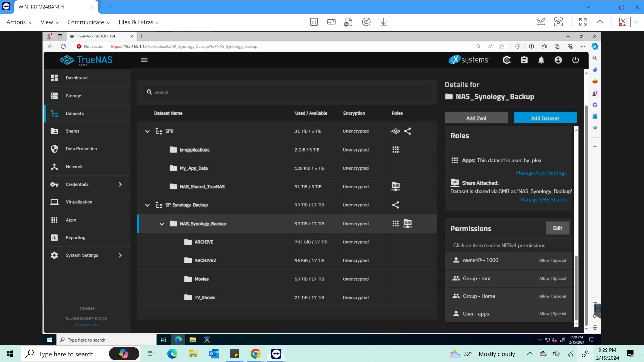Open the jobs clipboard icon in header

(x=524, y=60)
